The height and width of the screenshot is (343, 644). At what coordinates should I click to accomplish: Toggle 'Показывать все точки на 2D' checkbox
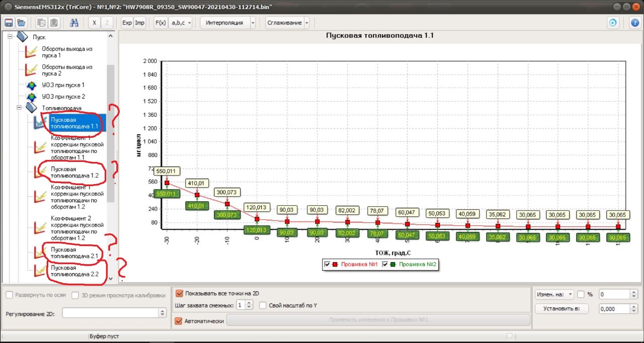coord(179,293)
